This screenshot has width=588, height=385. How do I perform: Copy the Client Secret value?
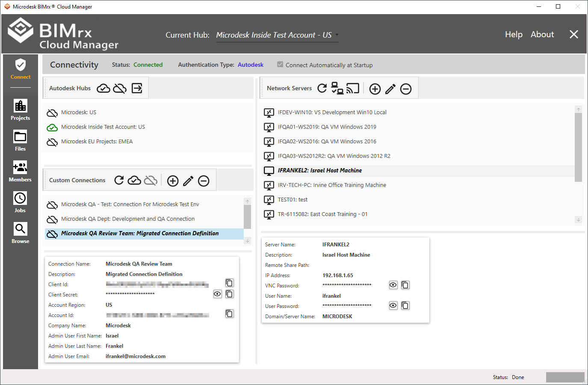[x=230, y=294]
